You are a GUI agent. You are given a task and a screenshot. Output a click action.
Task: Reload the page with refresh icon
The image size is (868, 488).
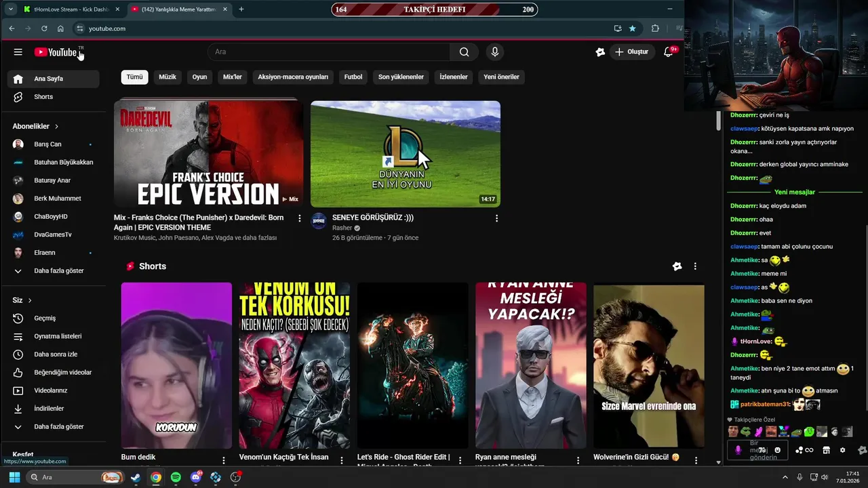(x=44, y=28)
